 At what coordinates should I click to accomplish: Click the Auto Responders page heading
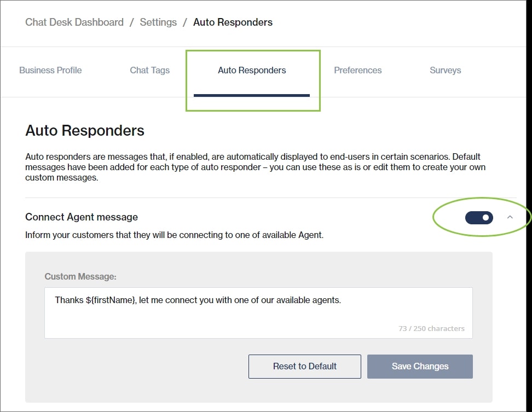85,131
